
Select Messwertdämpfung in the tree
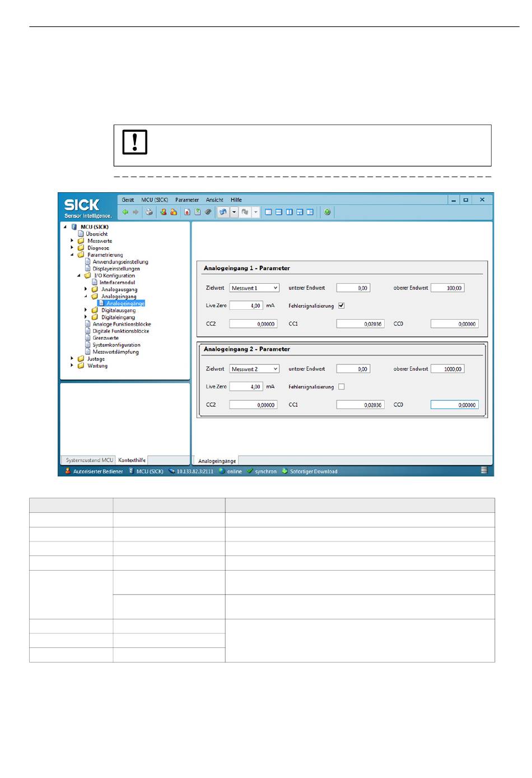click(115, 352)
